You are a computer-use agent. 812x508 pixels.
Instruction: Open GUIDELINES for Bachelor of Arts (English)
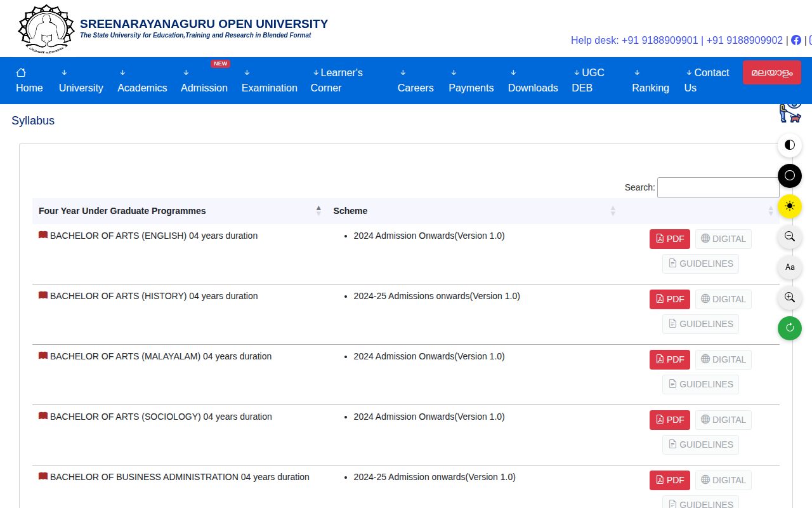tap(700, 264)
